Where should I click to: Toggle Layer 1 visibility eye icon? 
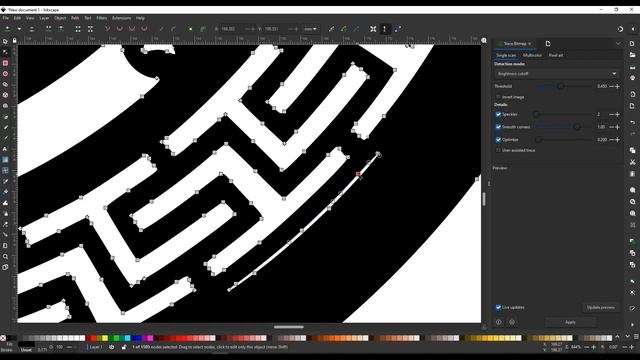[x=111, y=347]
